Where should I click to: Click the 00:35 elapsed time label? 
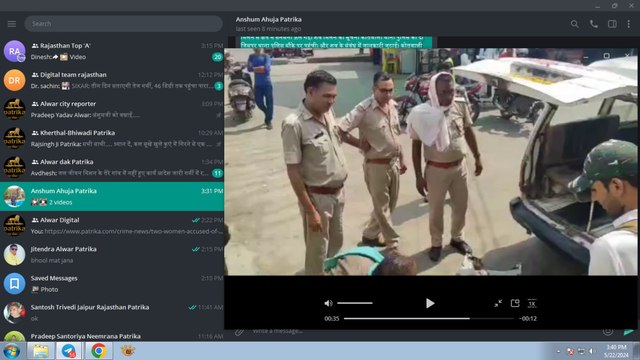click(332, 319)
